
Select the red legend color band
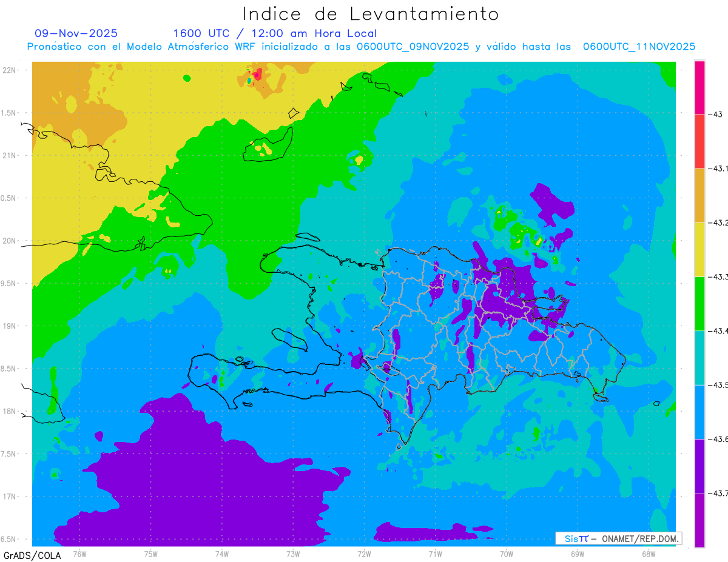pyautogui.click(x=699, y=141)
